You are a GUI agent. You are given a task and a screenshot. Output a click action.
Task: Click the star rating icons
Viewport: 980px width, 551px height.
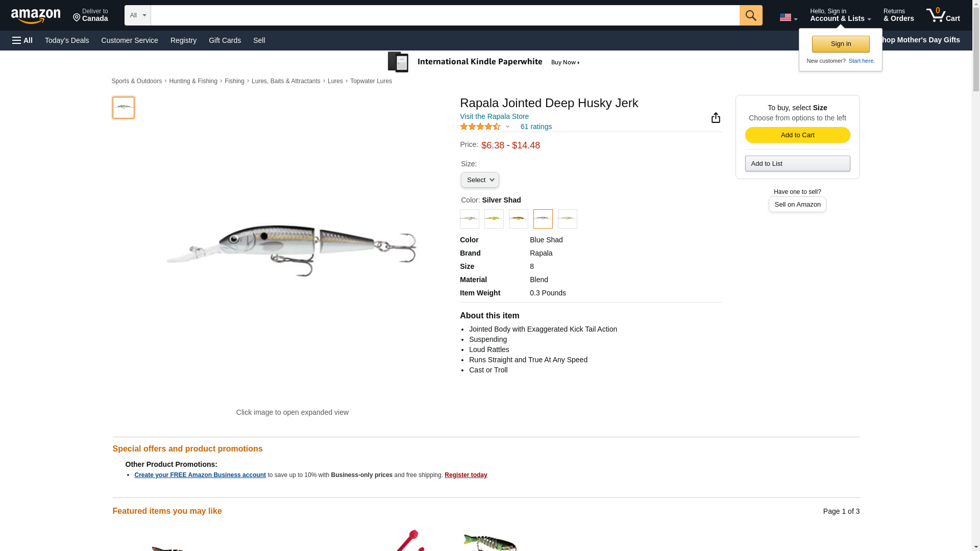coord(480,127)
